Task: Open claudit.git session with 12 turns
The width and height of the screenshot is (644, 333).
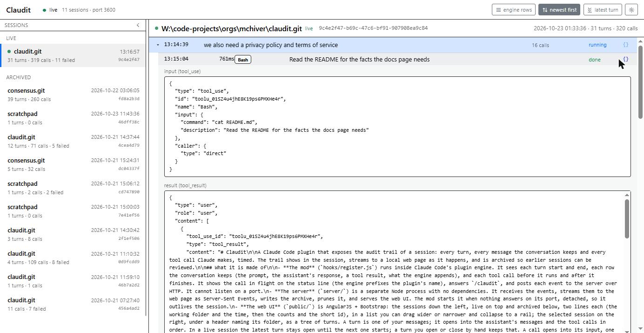Action: point(73,141)
